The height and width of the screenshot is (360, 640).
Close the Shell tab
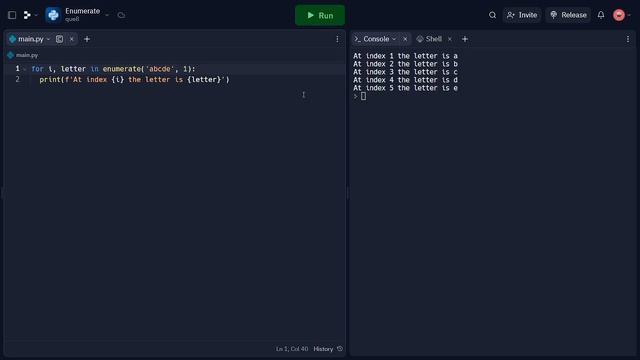click(449, 39)
